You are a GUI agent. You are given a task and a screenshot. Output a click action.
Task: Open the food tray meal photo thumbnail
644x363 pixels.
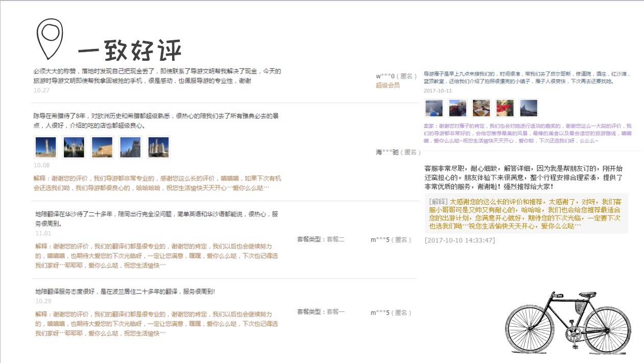[481, 108]
